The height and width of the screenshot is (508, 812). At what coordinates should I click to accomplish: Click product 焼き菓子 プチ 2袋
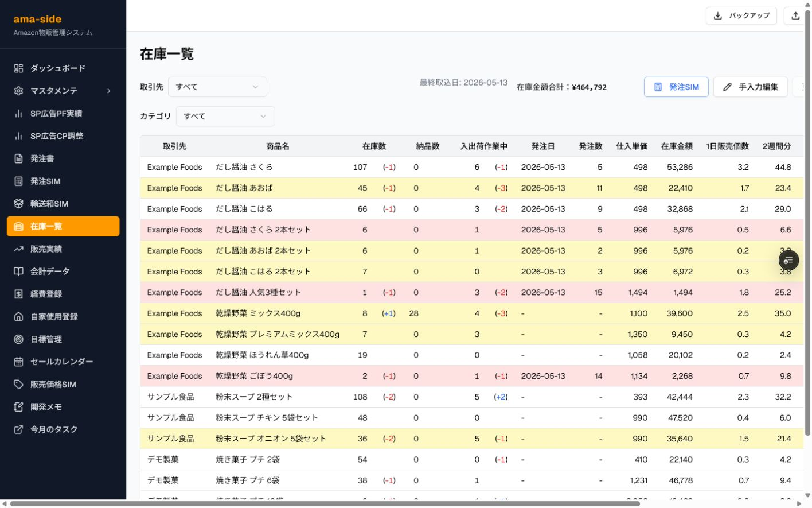pos(248,460)
